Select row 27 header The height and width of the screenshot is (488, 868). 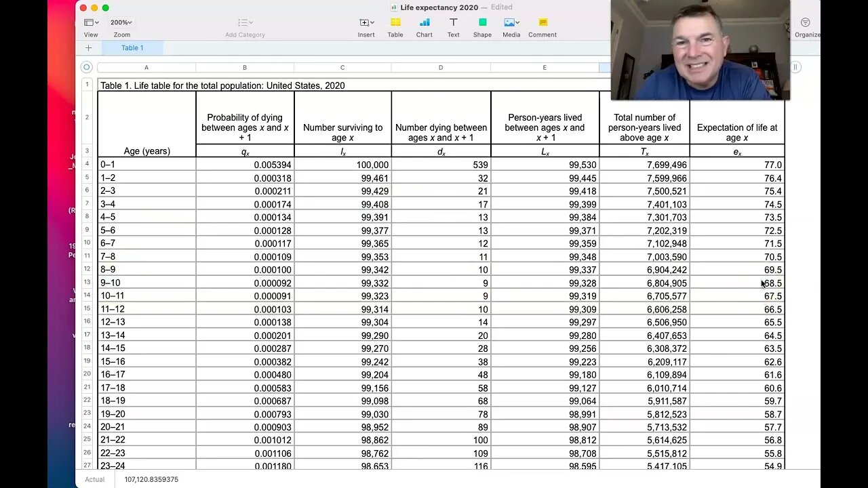pos(87,465)
